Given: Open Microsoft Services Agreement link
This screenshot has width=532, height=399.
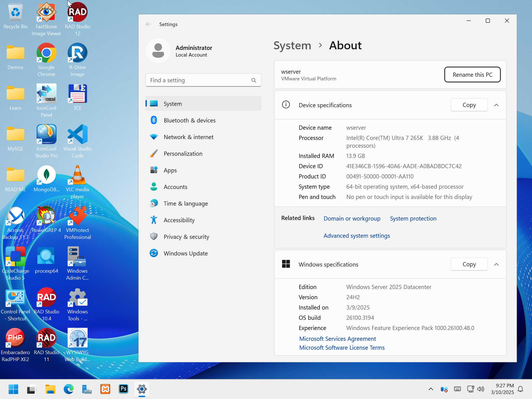Looking at the screenshot, I should (337, 339).
